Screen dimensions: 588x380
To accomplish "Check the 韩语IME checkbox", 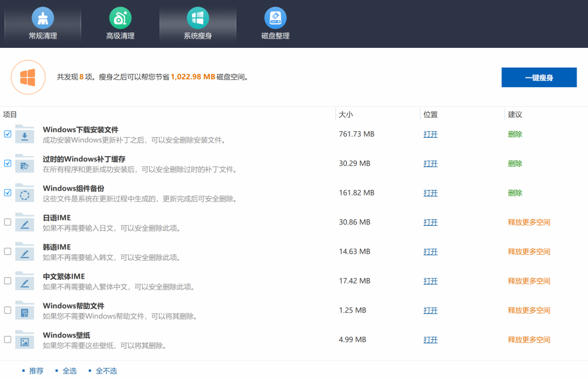I will (8, 252).
